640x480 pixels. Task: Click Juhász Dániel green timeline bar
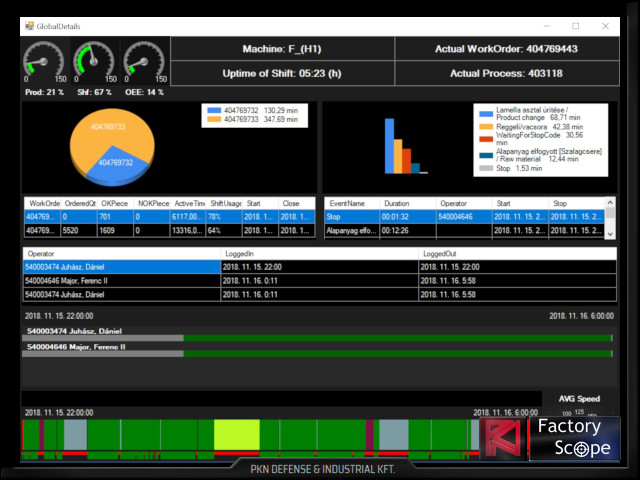(398, 338)
